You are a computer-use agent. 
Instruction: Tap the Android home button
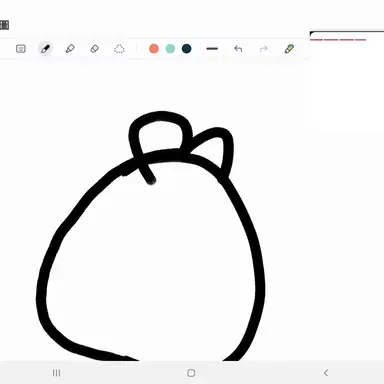click(191, 373)
